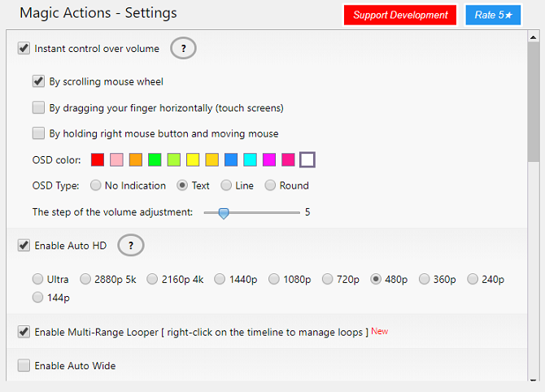Choose the cyan OSD color swatch
Viewport: 545px width, 392px height.
pos(251,159)
